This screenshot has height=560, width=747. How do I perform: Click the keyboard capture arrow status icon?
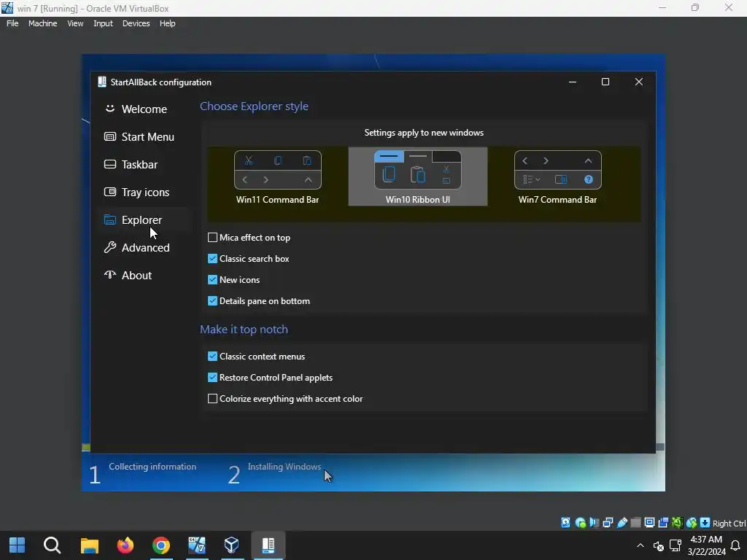pos(705,523)
